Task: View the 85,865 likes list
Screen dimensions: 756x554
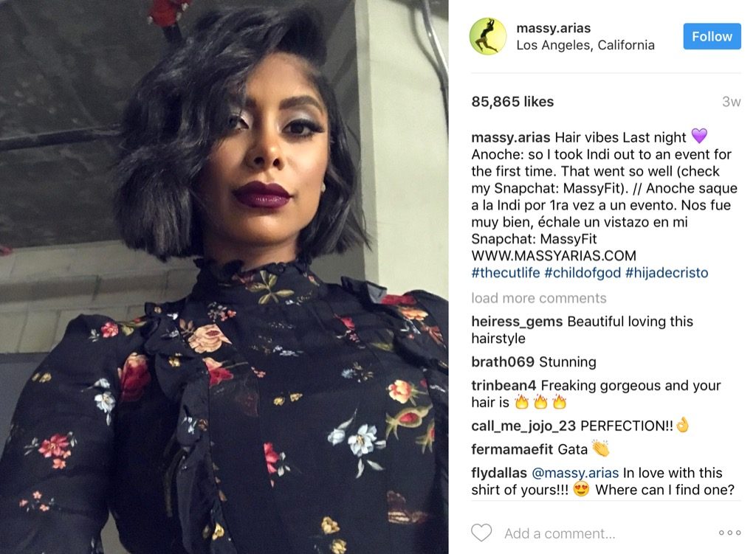Action: [x=512, y=102]
